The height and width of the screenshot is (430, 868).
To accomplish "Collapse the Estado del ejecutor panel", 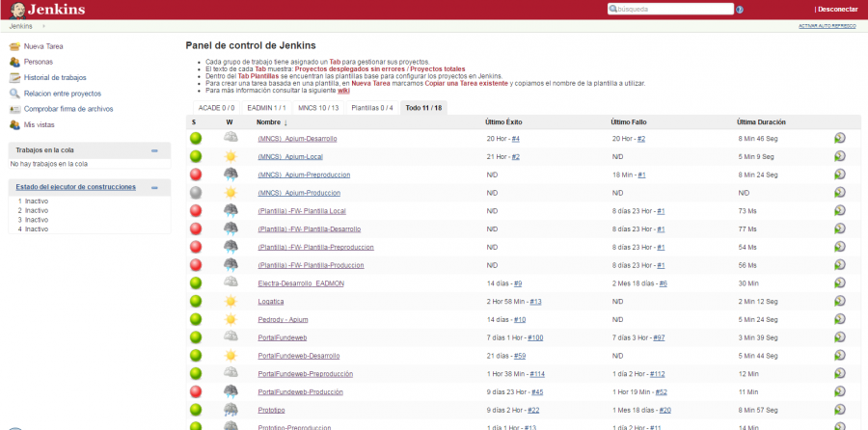I will point(154,188).
